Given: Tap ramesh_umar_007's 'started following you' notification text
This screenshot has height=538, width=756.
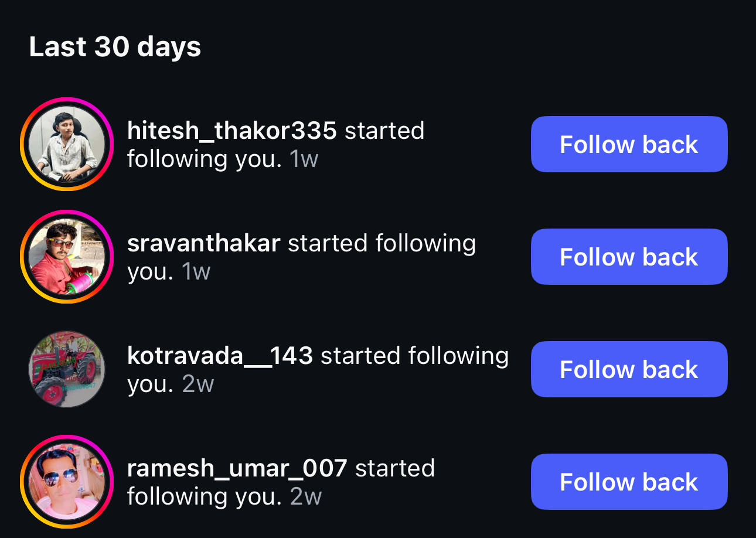Looking at the screenshot, I should pyautogui.click(x=281, y=482).
